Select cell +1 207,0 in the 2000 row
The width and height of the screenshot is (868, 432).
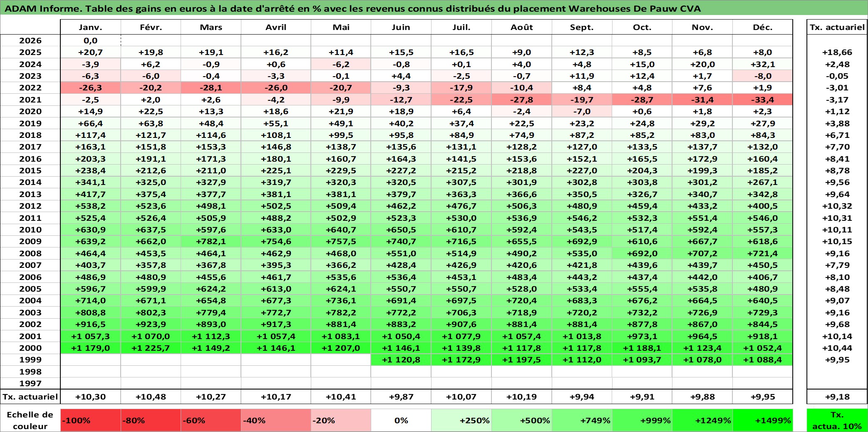[341, 348]
